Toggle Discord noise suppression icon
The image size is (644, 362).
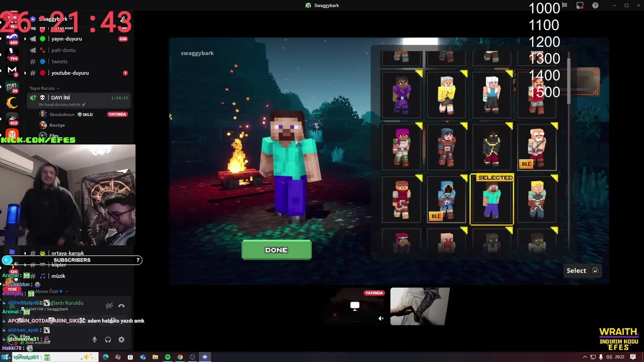(x=109, y=306)
